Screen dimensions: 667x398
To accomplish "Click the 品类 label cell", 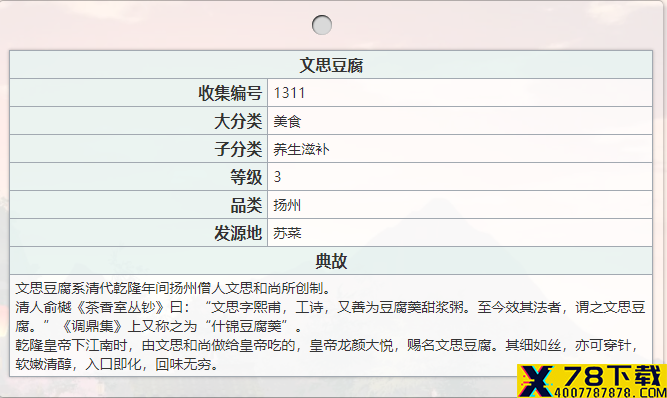I will pyautogui.click(x=139, y=205).
